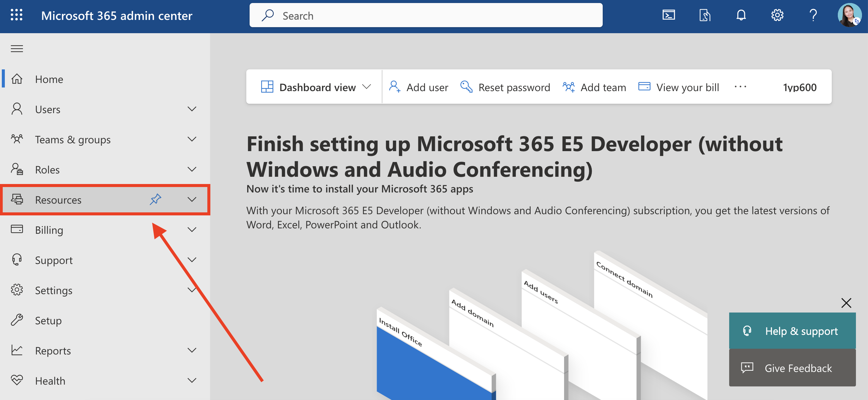Open the user profile avatar
The width and height of the screenshot is (868, 400).
click(849, 15)
